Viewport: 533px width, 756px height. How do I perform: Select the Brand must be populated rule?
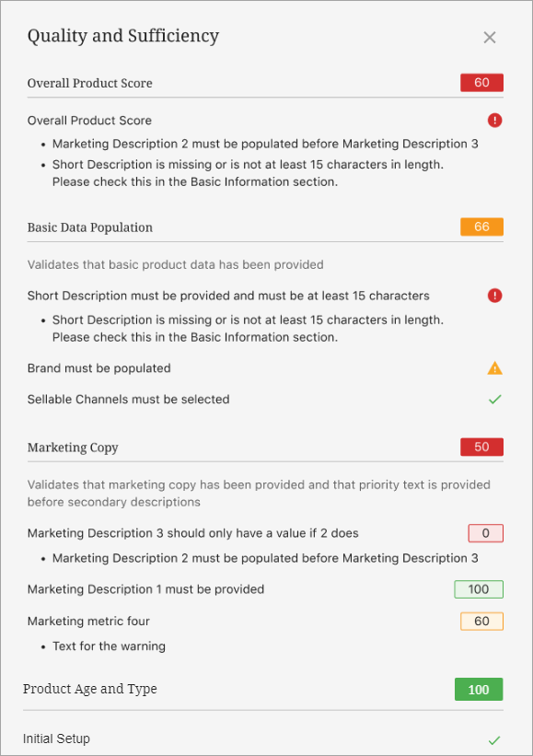click(98, 368)
